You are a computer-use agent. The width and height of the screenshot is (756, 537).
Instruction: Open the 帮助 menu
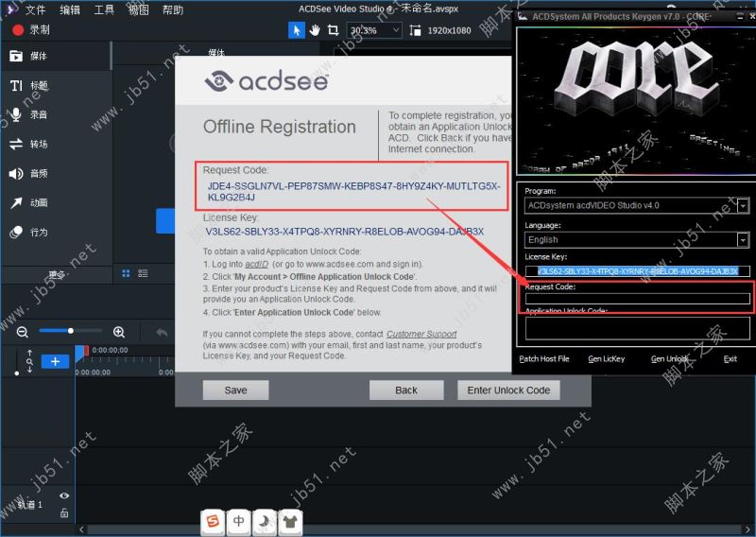(x=173, y=9)
